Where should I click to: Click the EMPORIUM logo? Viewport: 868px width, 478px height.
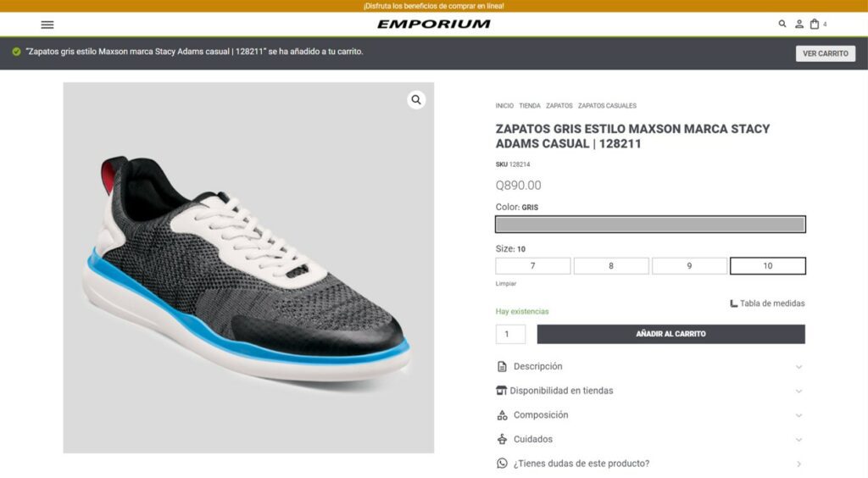click(433, 24)
